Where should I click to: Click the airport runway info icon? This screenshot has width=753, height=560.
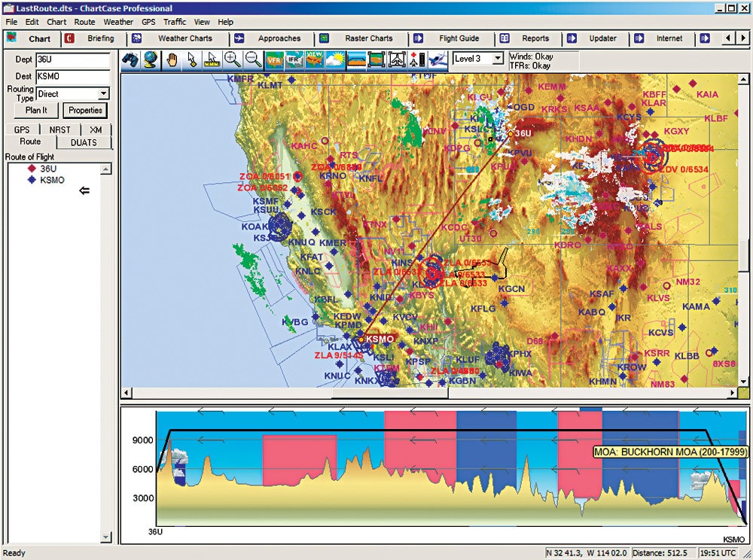pos(417,59)
